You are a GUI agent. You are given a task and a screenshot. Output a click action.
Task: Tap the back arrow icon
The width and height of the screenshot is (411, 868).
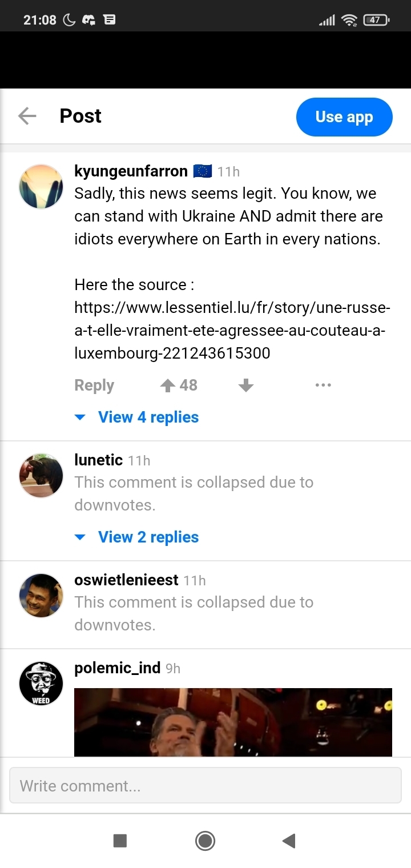[27, 116]
